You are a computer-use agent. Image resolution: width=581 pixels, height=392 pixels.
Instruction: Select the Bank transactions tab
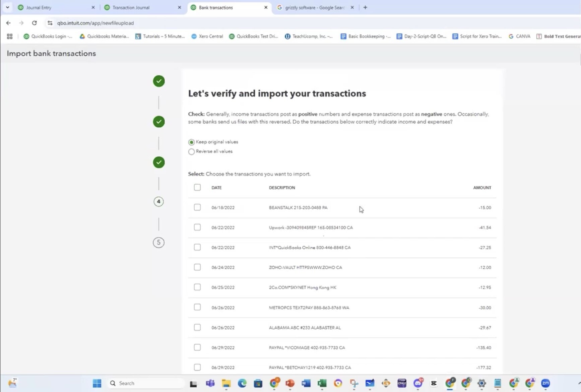click(229, 7)
